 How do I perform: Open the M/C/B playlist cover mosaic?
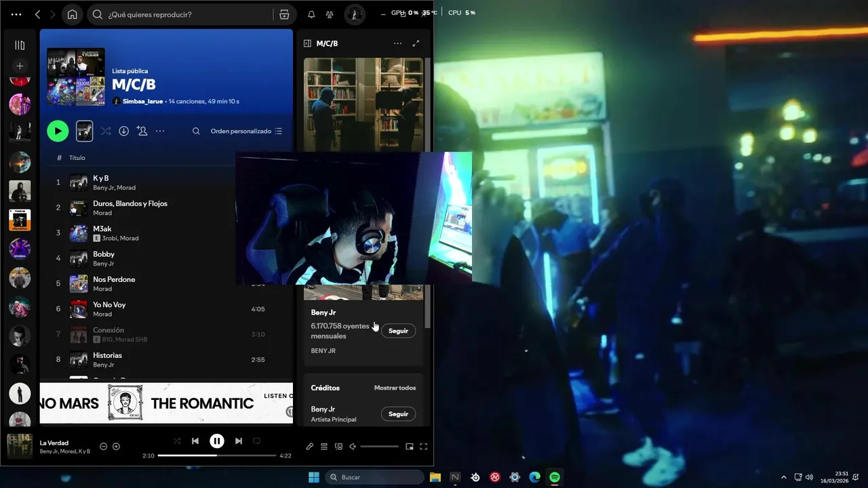76,77
